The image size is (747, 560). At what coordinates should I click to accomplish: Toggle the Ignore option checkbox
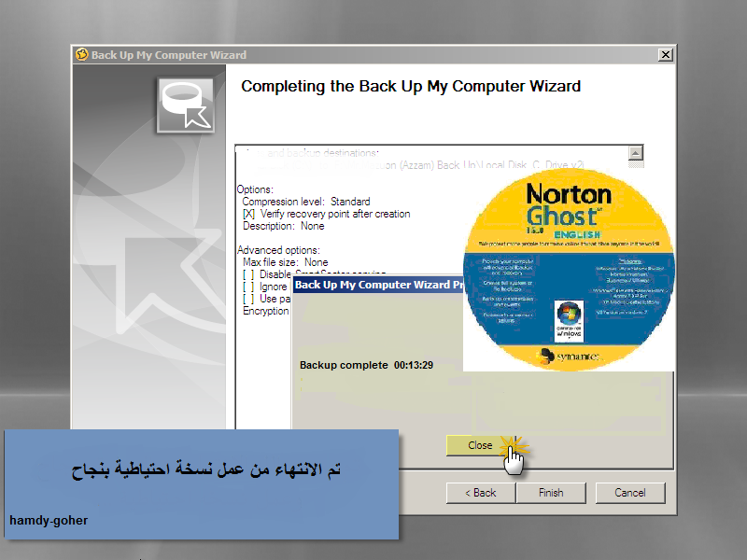[x=248, y=287]
